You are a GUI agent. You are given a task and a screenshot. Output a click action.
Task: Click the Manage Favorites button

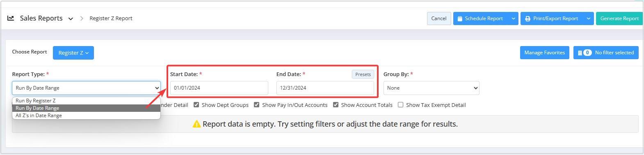(x=544, y=53)
